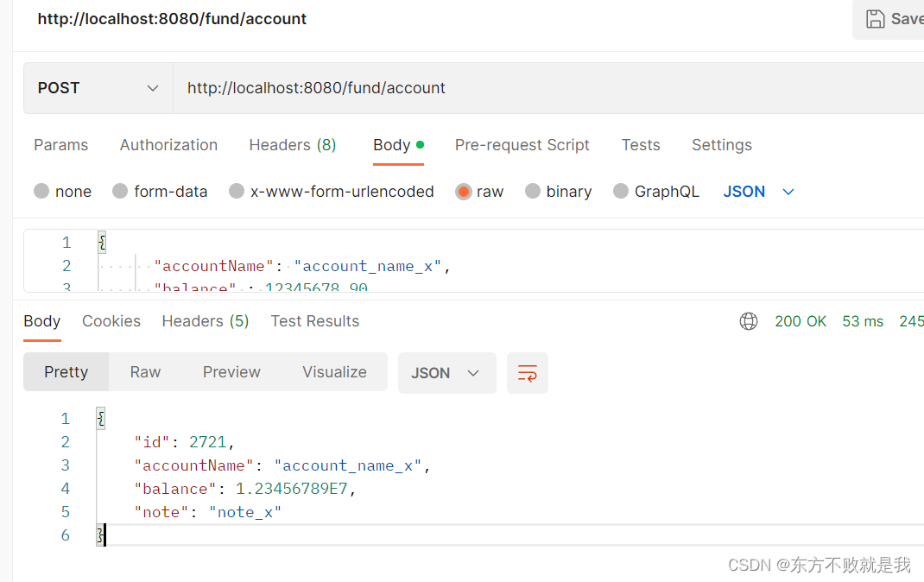
Task: Choose x-www-form-urlencoded body type
Action: tap(237, 192)
